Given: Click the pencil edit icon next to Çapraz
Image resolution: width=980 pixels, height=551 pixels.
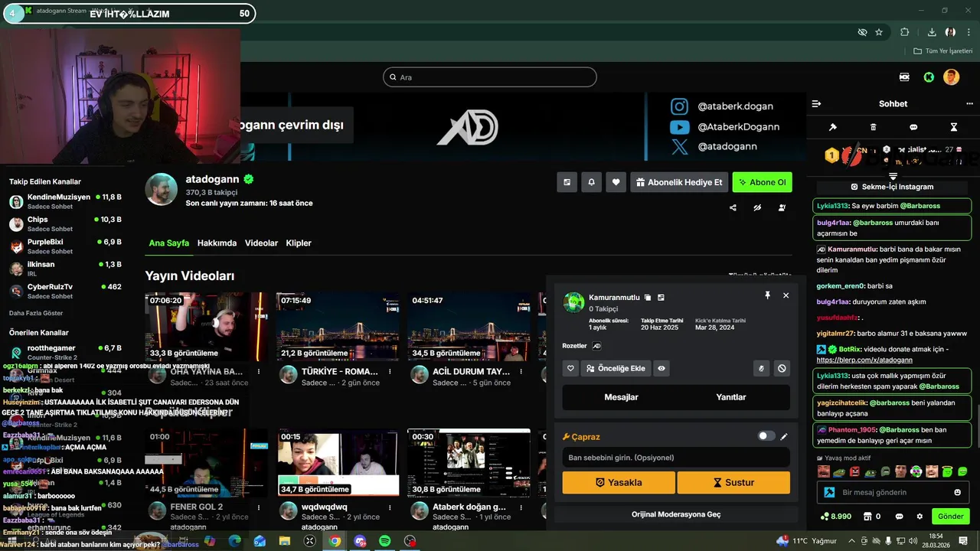Looking at the screenshot, I should pyautogui.click(x=784, y=436).
